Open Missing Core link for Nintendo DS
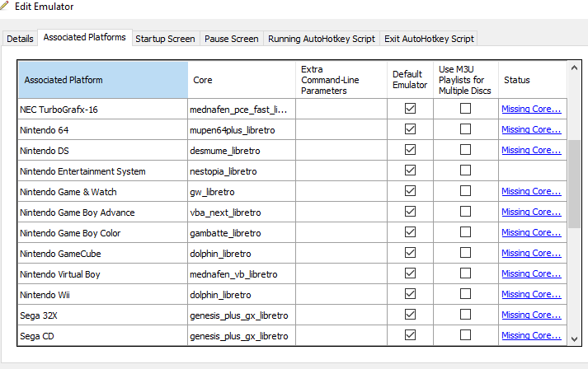The image size is (588, 369). (x=531, y=150)
